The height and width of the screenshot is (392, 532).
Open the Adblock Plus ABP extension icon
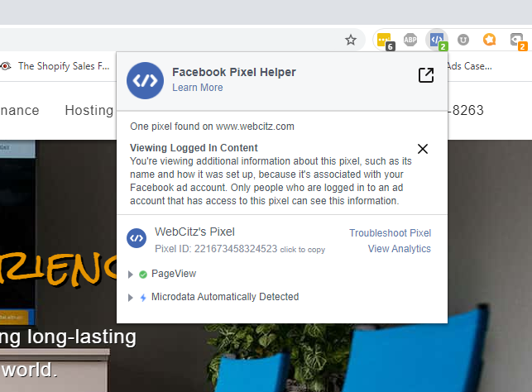410,40
